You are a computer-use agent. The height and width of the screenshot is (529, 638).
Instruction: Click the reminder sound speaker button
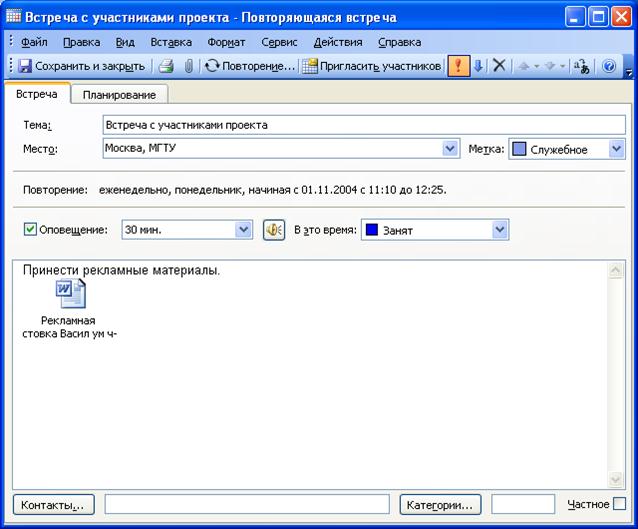(274, 230)
